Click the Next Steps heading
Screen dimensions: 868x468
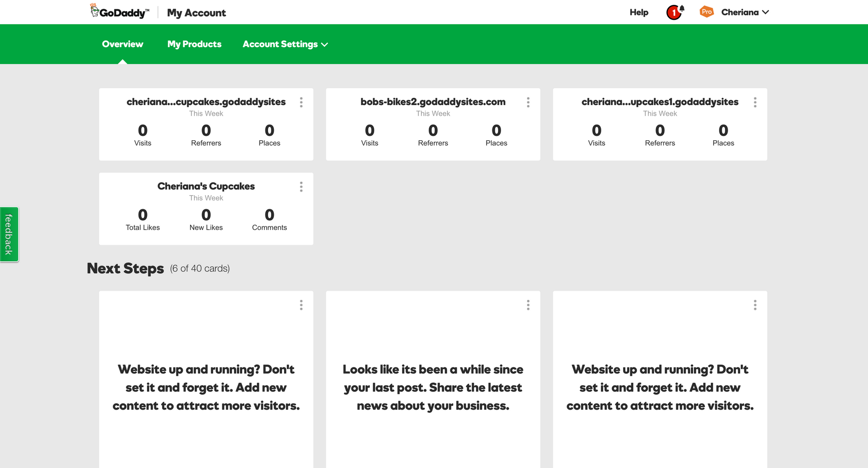point(125,268)
